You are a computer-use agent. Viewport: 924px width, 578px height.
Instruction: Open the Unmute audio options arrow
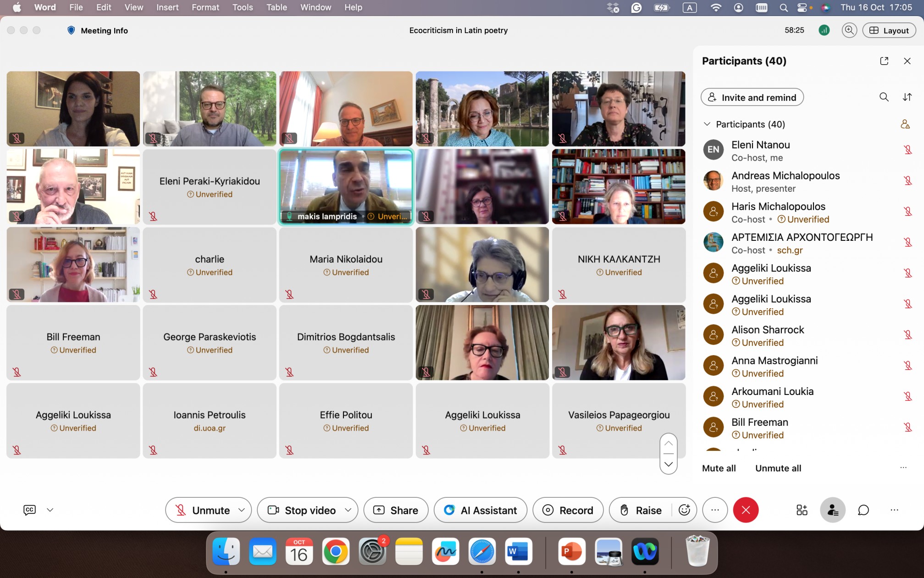pyautogui.click(x=242, y=510)
